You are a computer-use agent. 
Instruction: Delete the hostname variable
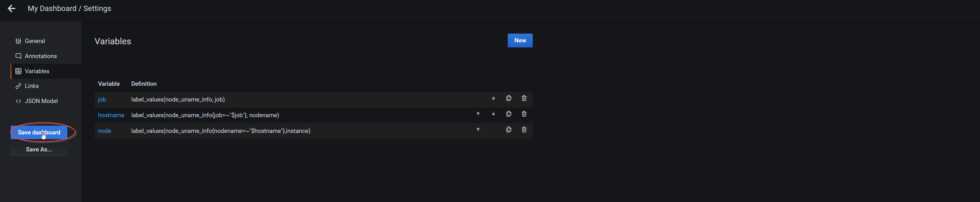[x=524, y=114]
